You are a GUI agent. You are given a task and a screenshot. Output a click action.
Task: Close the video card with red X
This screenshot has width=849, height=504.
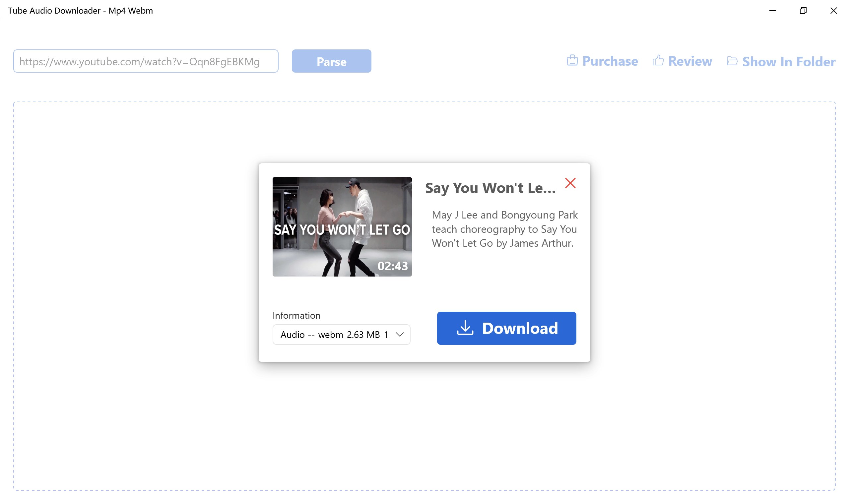click(570, 183)
